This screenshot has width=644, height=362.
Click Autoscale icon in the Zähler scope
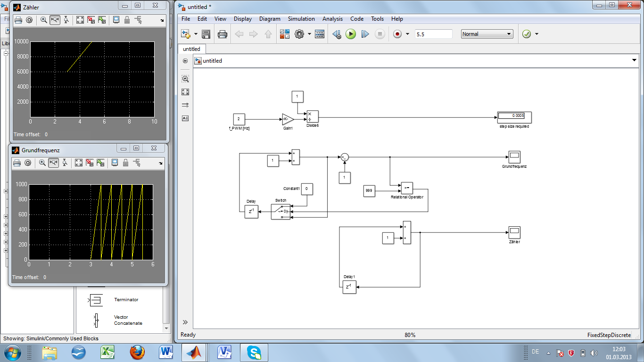(80, 20)
